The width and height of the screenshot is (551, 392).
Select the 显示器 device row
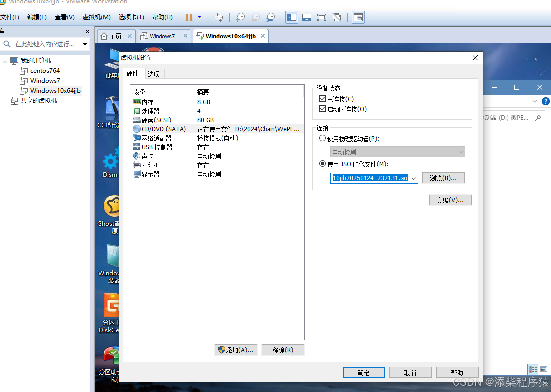(217, 174)
